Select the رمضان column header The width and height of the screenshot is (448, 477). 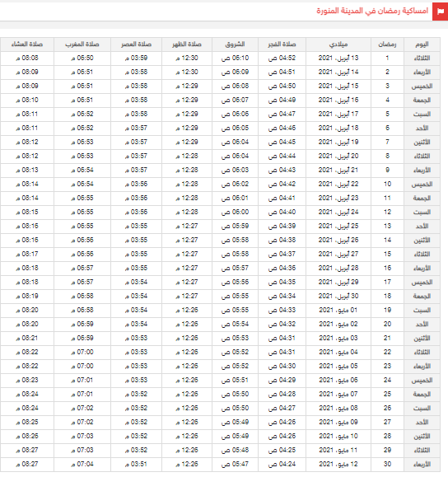(x=387, y=44)
